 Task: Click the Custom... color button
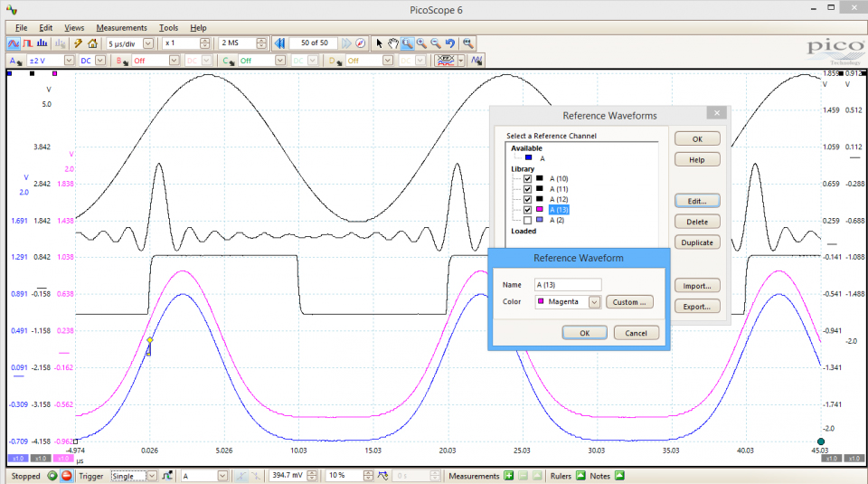coord(629,302)
